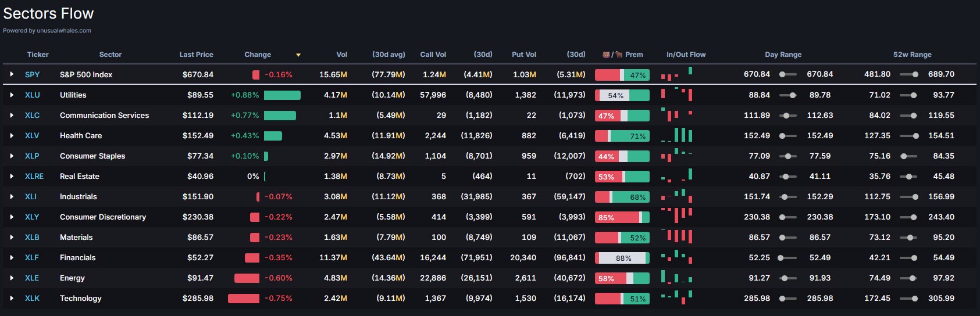This screenshot has height=316, width=980.
Task: Click XLF premium bar showing 88%
Action: pos(622,258)
